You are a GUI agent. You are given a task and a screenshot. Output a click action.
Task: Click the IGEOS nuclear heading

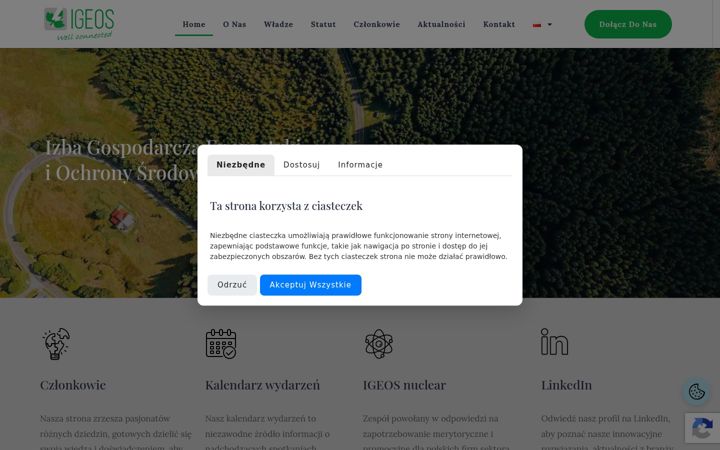[x=404, y=385]
